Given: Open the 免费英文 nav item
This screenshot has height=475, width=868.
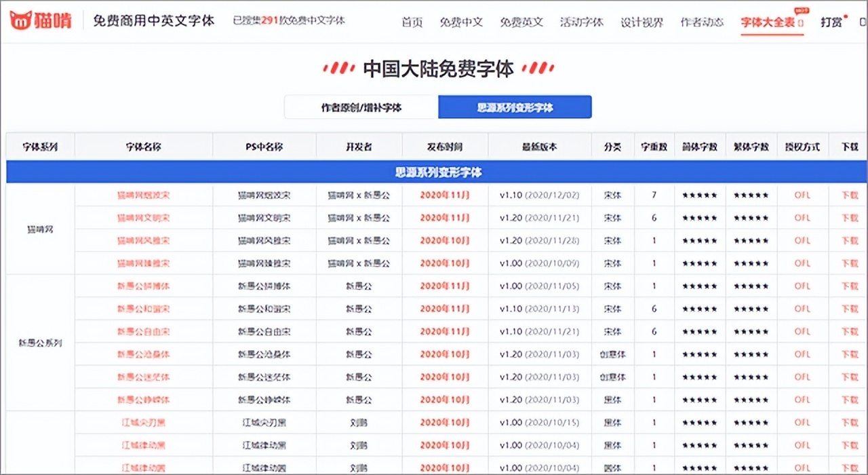Looking at the screenshot, I should 521,22.
